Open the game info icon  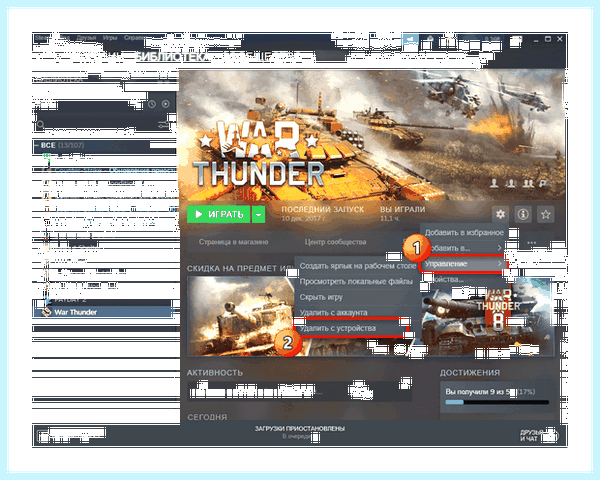pyautogui.click(x=523, y=214)
